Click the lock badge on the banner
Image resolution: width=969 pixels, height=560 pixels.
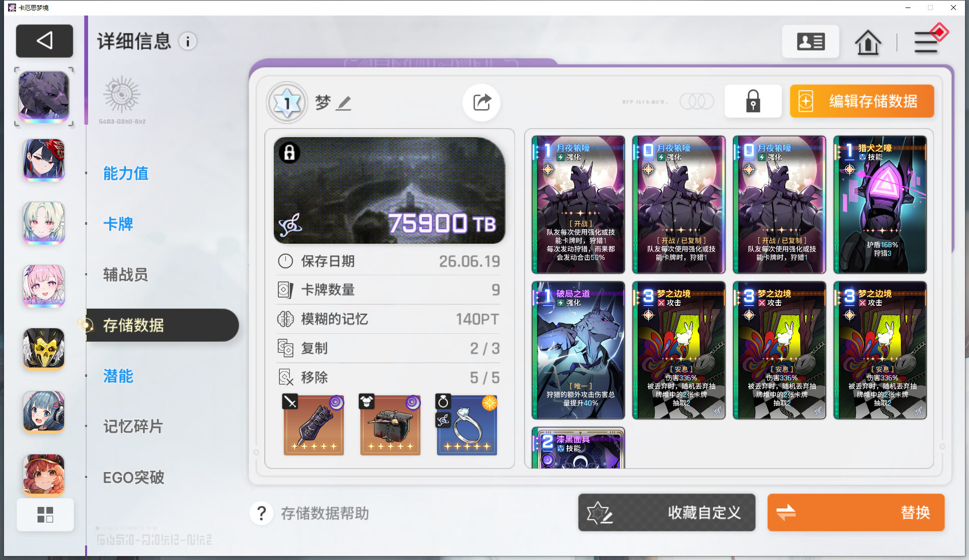click(289, 153)
